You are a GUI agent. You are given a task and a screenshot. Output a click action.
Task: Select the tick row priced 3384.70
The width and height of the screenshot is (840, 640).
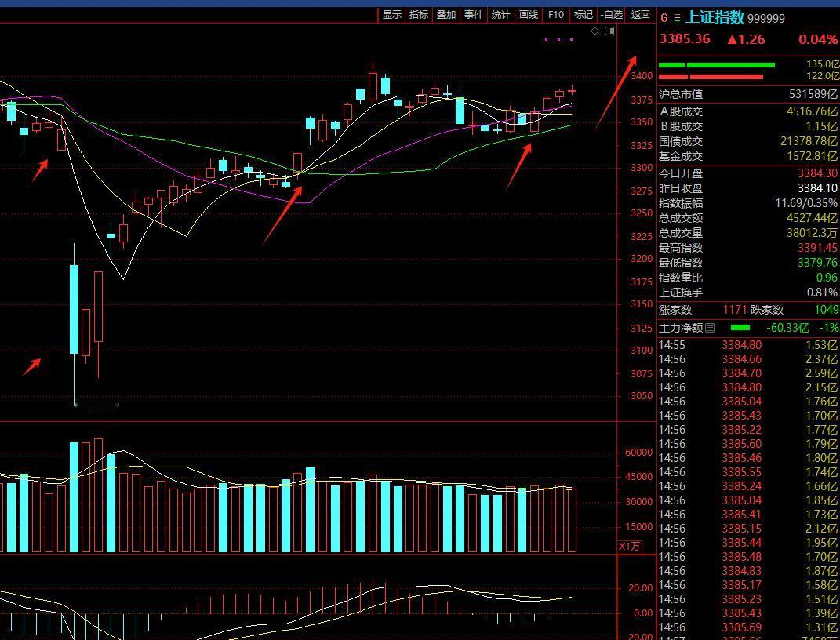pos(748,373)
